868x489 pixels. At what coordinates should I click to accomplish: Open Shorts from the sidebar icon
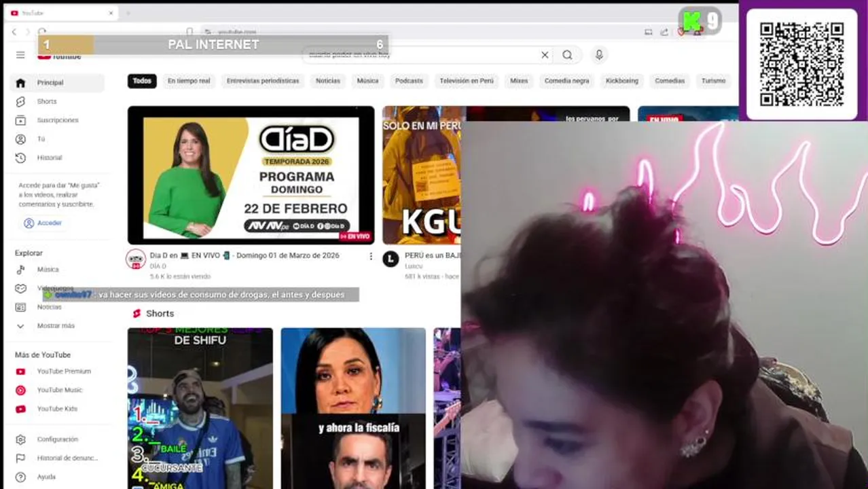(x=20, y=101)
